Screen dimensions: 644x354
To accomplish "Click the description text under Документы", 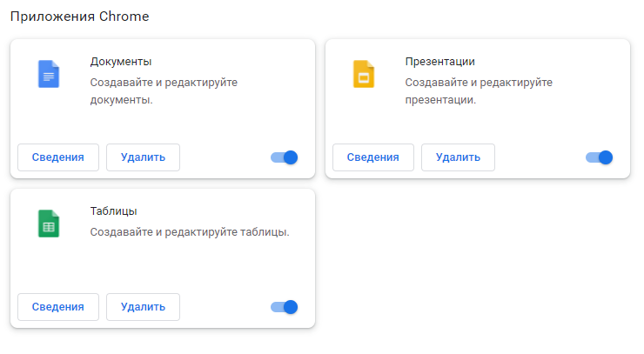I will (x=164, y=90).
